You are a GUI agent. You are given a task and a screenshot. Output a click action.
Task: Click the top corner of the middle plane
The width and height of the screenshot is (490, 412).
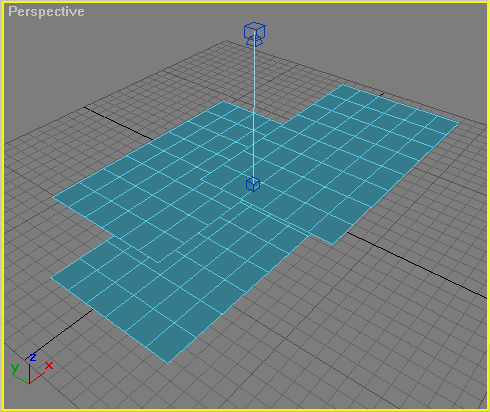coord(223,101)
